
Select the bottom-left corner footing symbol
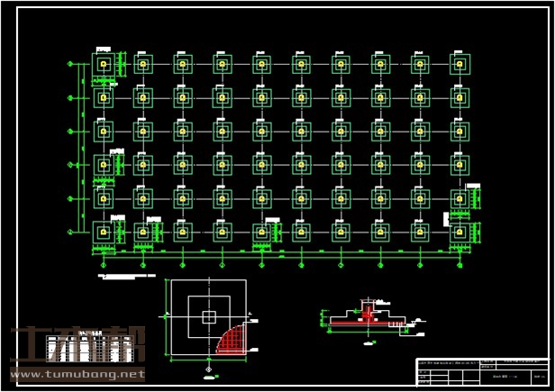104,232
